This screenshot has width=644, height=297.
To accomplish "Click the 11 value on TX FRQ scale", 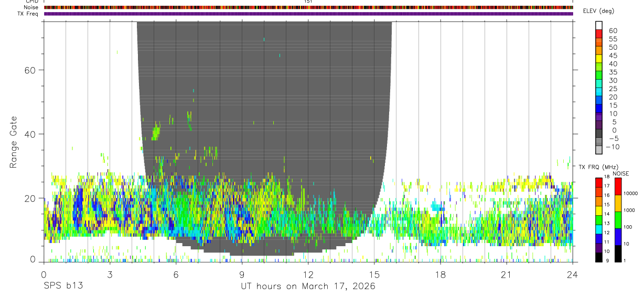I will pyautogui.click(x=606, y=242).
